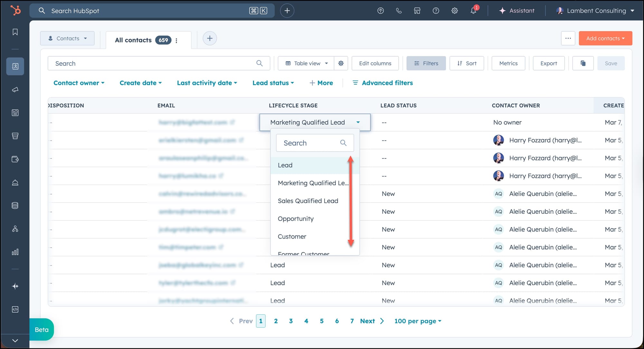Viewport: 644px width, 349px height.
Task: Open the calling phone icon
Action: pos(399,11)
